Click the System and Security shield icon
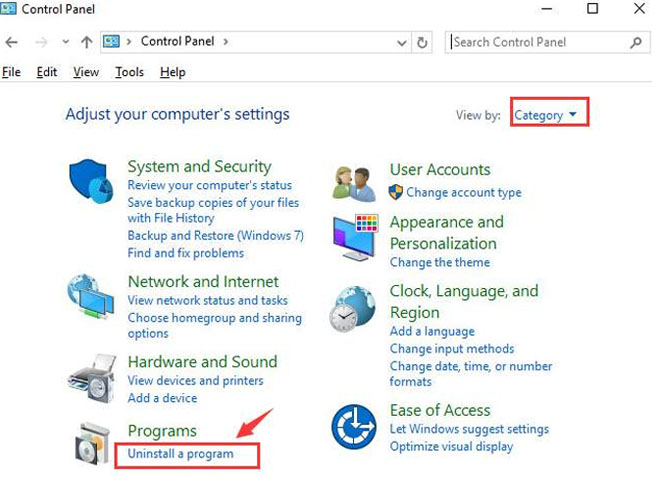652x488 pixels. click(91, 181)
